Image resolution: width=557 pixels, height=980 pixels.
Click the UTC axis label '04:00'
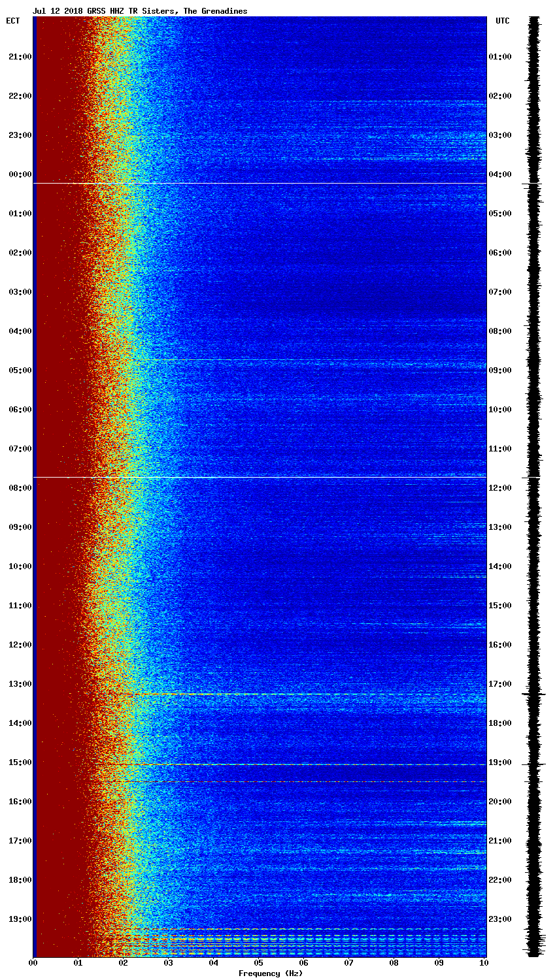[x=500, y=174]
